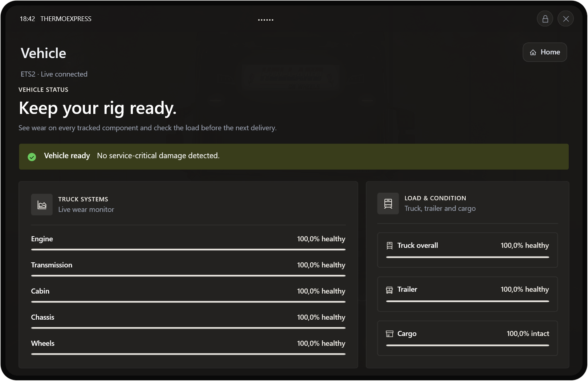
Task: Click the Cargo label
Action: point(407,334)
